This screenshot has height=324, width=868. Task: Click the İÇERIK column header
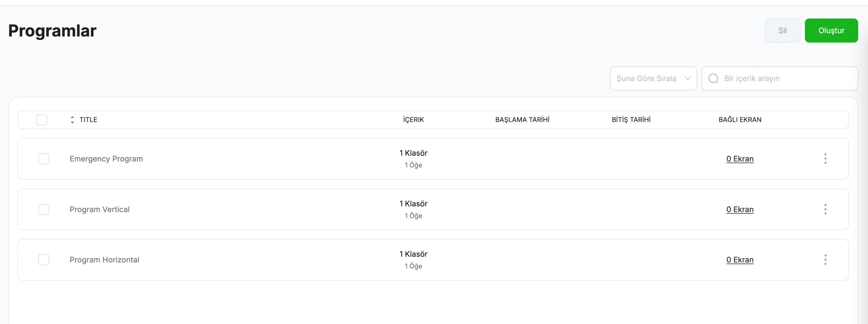413,119
